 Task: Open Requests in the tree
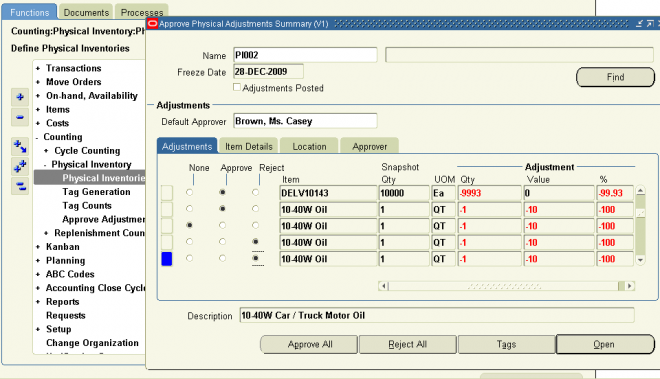[x=66, y=315]
